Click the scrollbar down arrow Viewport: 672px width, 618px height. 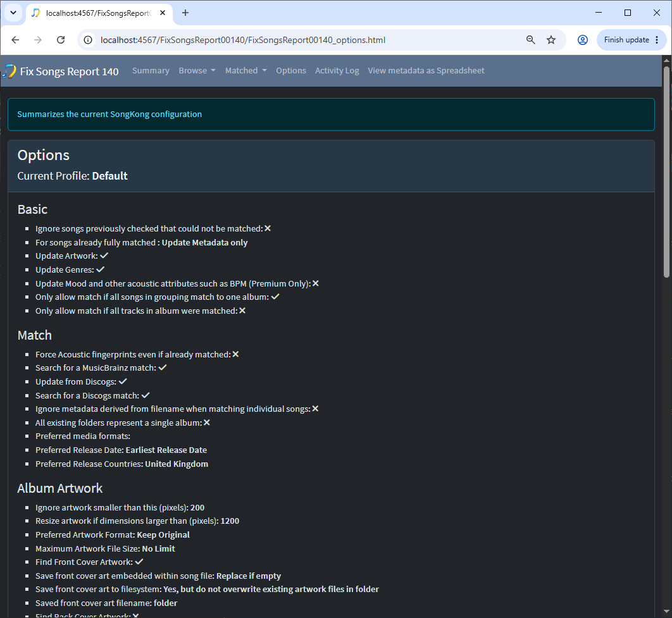[x=666, y=612]
